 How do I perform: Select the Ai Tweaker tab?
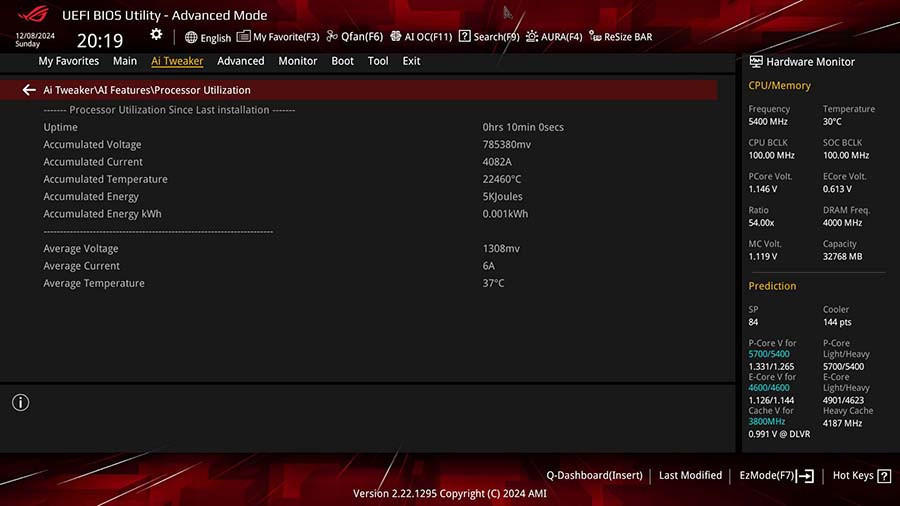177,61
